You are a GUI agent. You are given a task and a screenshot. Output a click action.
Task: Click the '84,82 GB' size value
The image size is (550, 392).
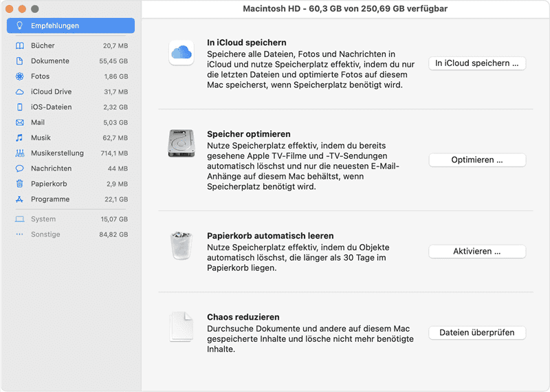[113, 235]
